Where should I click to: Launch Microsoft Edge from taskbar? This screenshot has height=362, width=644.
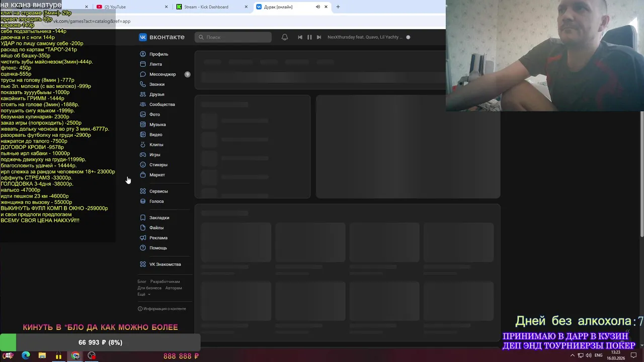(x=26, y=355)
